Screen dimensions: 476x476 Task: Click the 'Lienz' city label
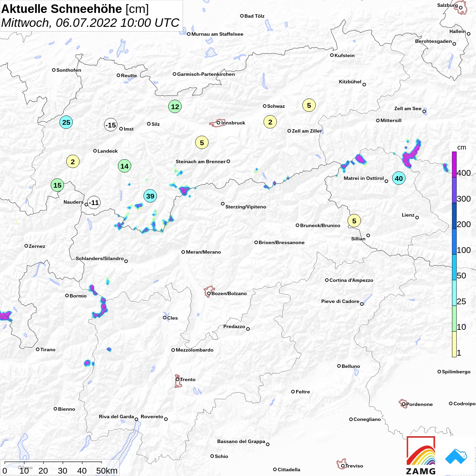click(x=408, y=215)
